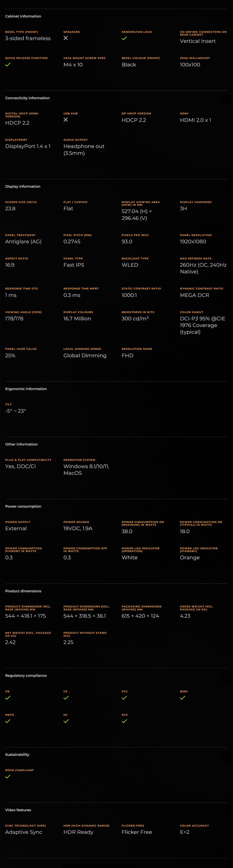Screen dimensions: 233x868
Task: Click the X icon under USB Hub
Action: click(66, 120)
